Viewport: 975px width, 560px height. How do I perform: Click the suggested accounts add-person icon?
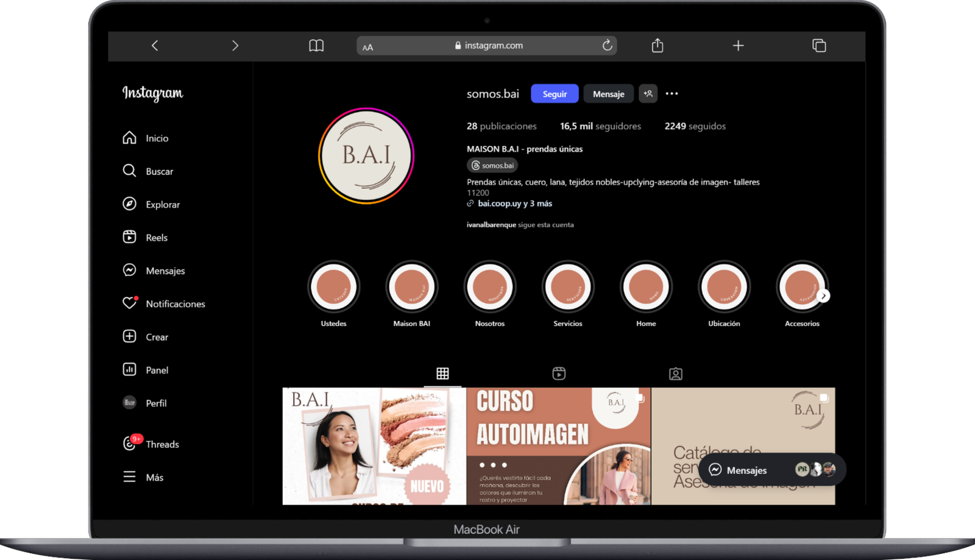point(648,94)
